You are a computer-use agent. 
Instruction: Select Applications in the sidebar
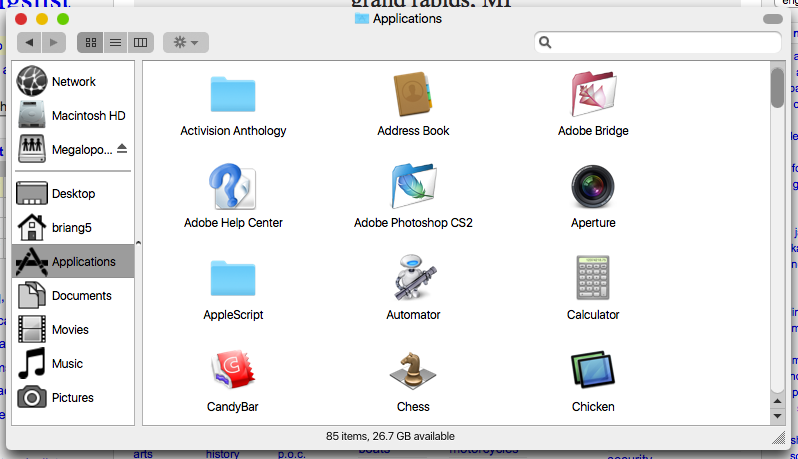73,261
